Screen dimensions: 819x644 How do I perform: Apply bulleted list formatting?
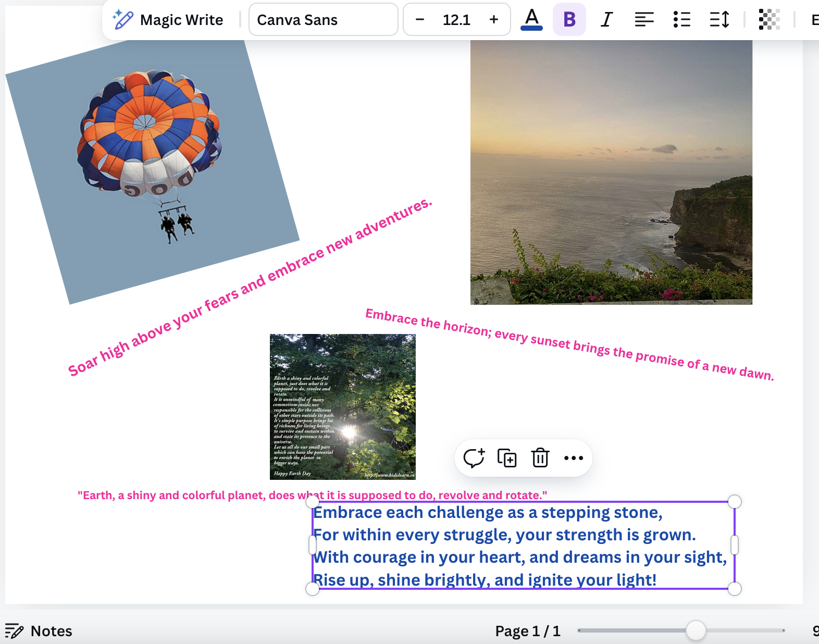(681, 20)
